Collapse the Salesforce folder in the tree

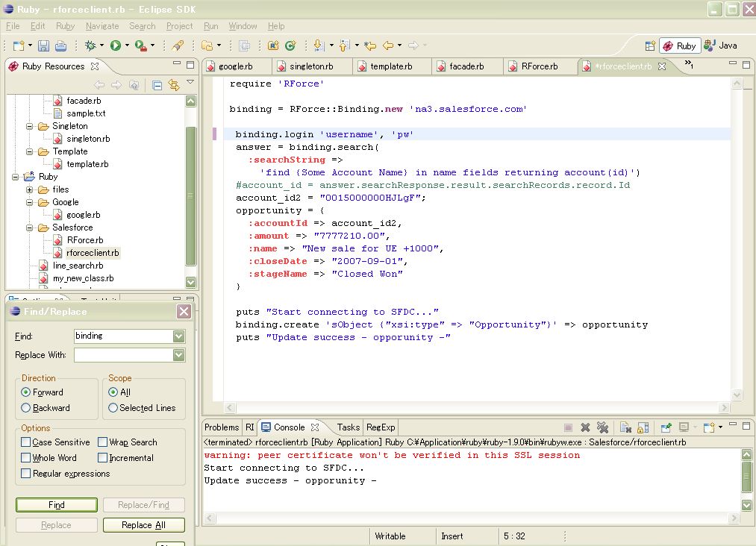29,228
